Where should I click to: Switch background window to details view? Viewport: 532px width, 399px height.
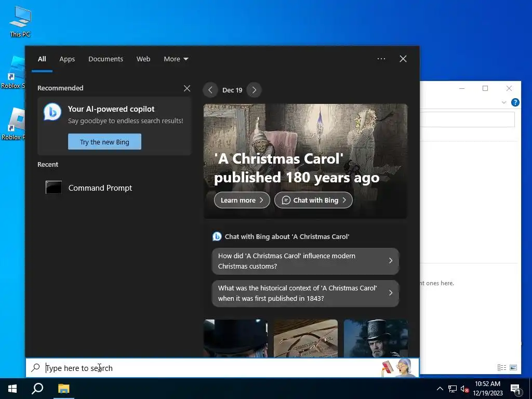pos(502,367)
